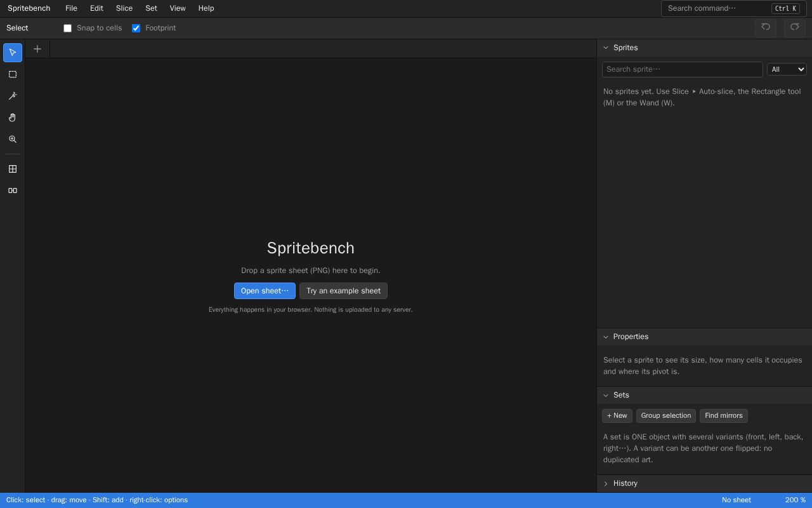Screen dimensions: 812x508
Task: Open the View menu
Action: tap(178, 8)
